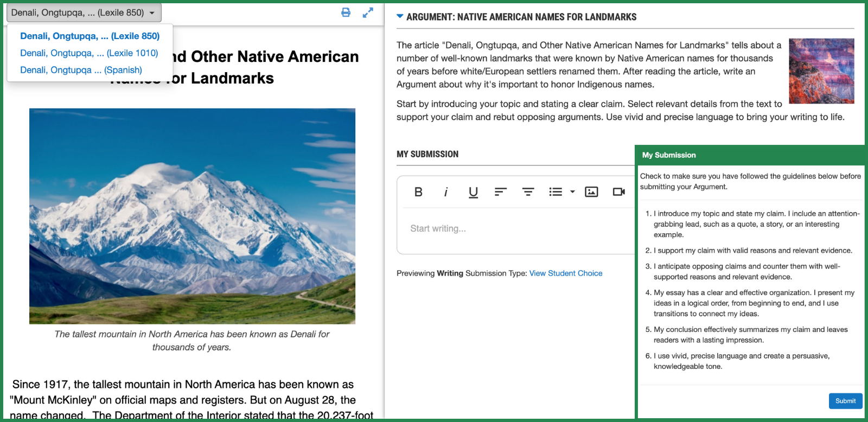
Task: Click 'Check to make sure' guideline text
Action: coord(750,181)
